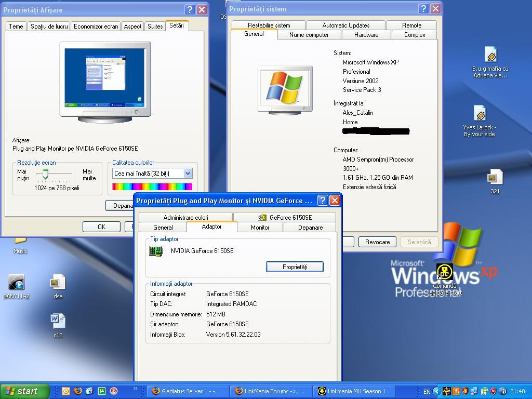Click the green square icon in Quick Launch
This screenshot has width=532, height=399.
click(x=102, y=391)
